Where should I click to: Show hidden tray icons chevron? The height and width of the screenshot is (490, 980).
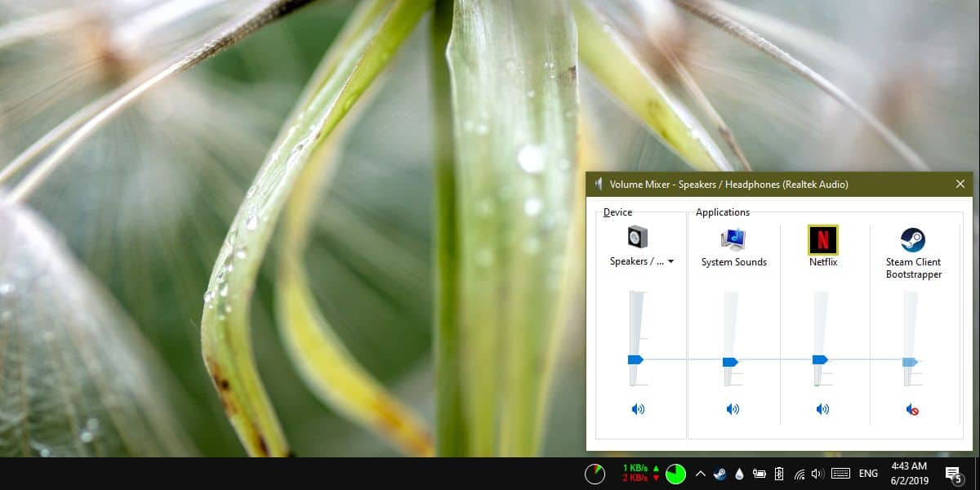(x=700, y=474)
